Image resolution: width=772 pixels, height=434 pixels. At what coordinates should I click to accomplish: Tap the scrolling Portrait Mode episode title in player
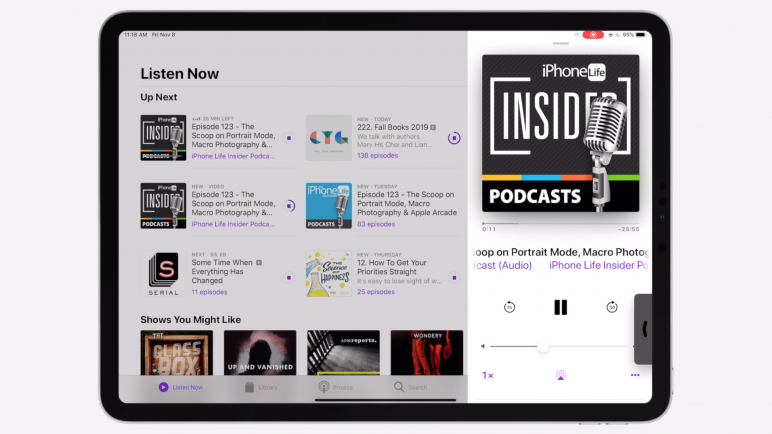560,252
